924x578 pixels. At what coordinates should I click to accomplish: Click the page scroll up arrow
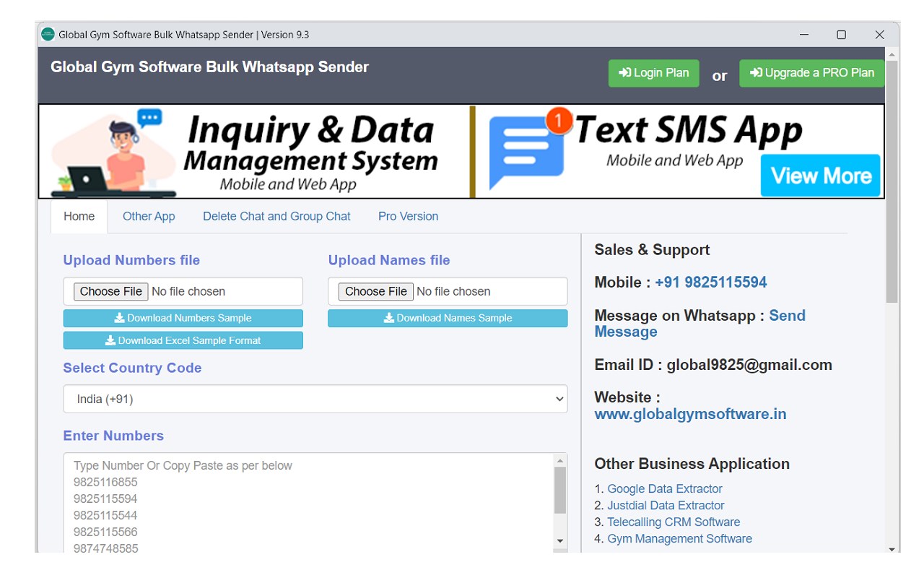click(x=892, y=54)
